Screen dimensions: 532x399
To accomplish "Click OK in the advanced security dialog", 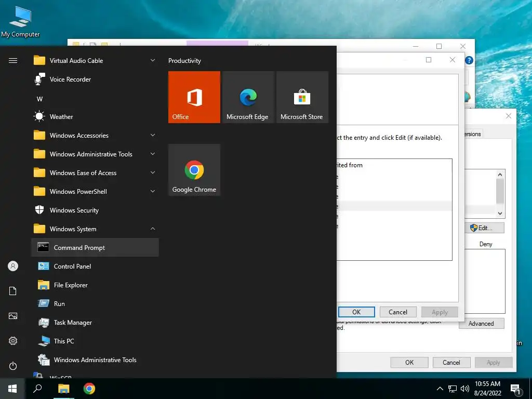I will click(356, 312).
